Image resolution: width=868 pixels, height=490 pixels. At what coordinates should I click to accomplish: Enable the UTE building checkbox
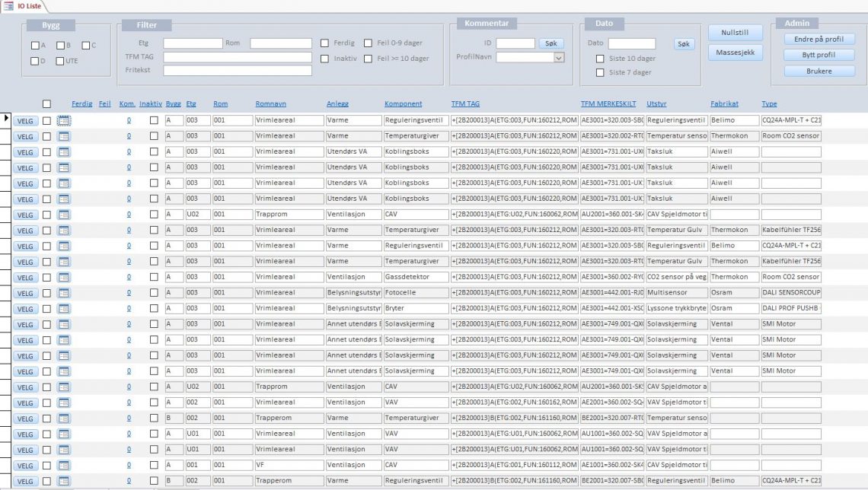click(x=60, y=61)
